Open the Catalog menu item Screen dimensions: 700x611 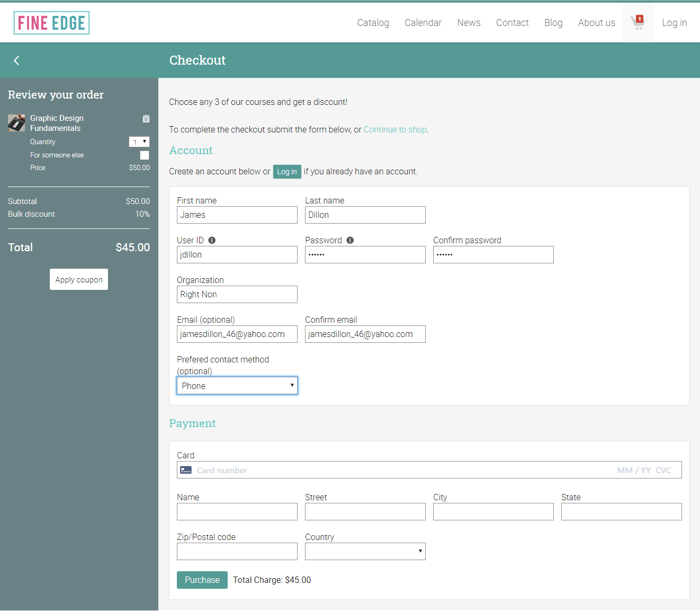tap(373, 23)
